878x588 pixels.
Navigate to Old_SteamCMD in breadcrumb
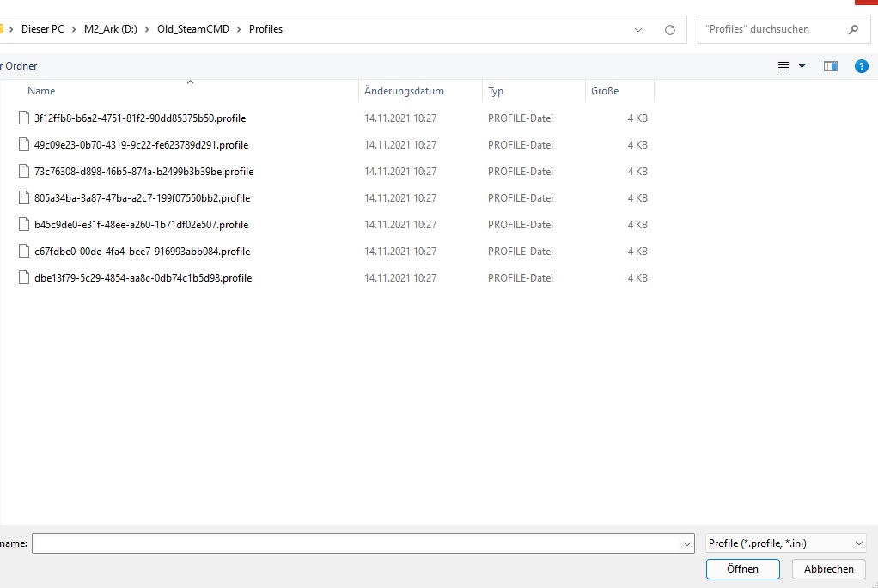tap(193, 29)
